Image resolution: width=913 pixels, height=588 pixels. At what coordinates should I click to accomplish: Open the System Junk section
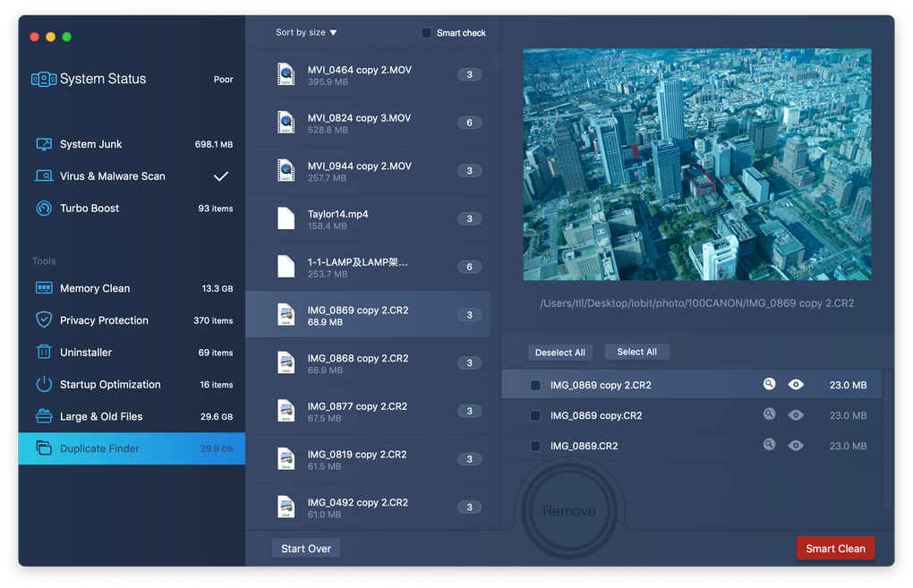point(132,144)
